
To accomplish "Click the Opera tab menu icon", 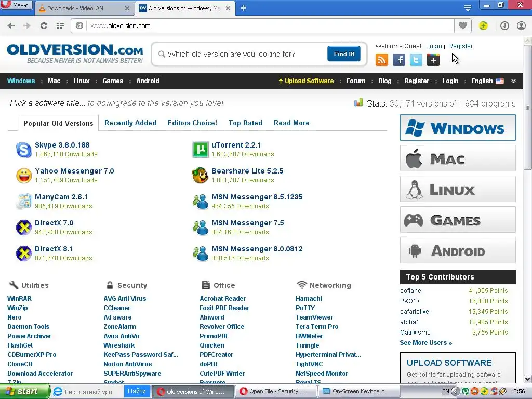I will tap(468, 8).
